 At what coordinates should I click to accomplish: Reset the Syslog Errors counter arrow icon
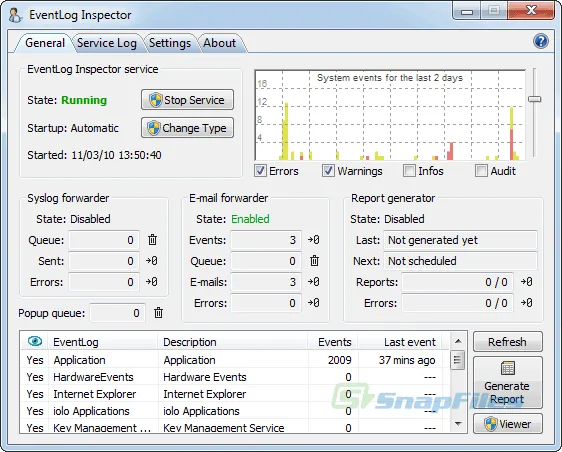coord(152,282)
